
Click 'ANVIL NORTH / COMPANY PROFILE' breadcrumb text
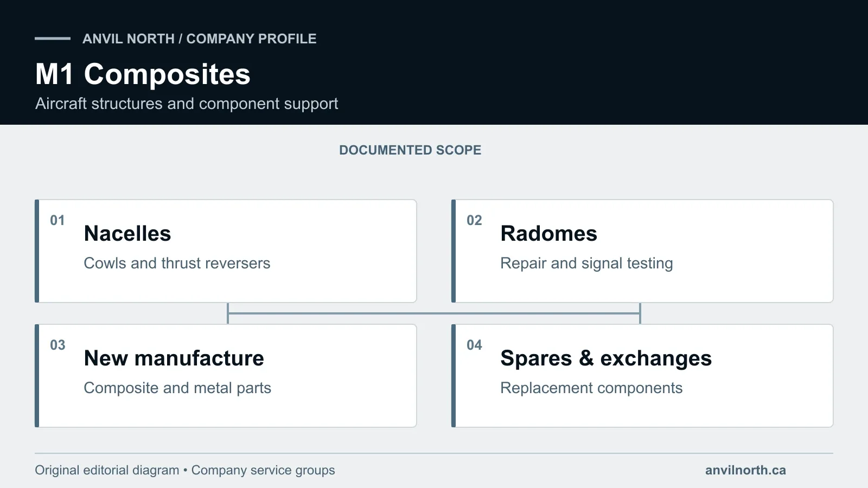tap(200, 39)
